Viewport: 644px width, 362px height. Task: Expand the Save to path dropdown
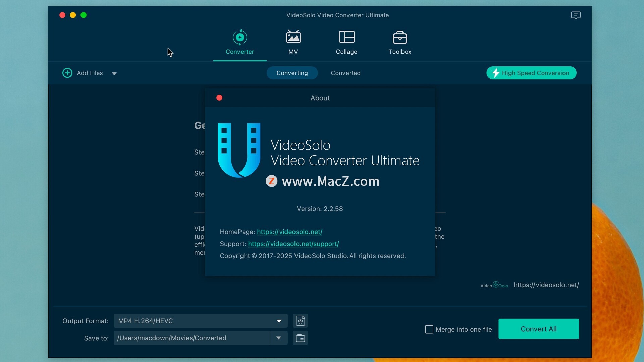279,338
